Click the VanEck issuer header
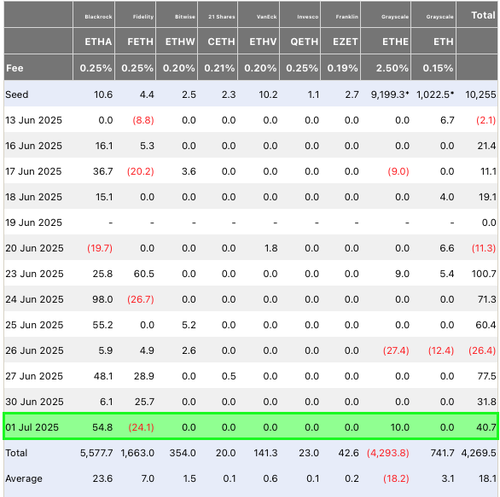 point(267,17)
